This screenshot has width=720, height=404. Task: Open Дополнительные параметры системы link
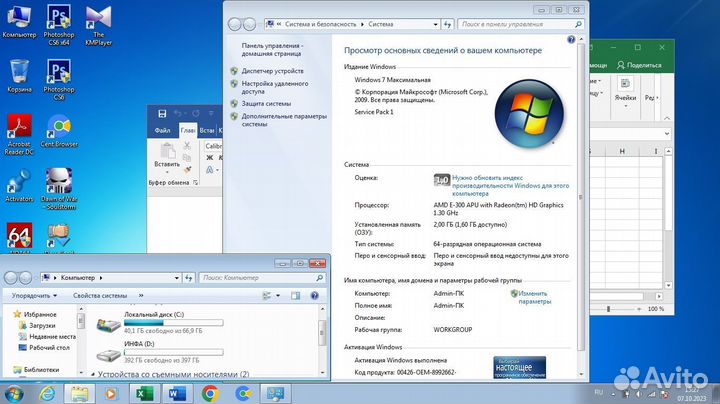click(x=284, y=120)
